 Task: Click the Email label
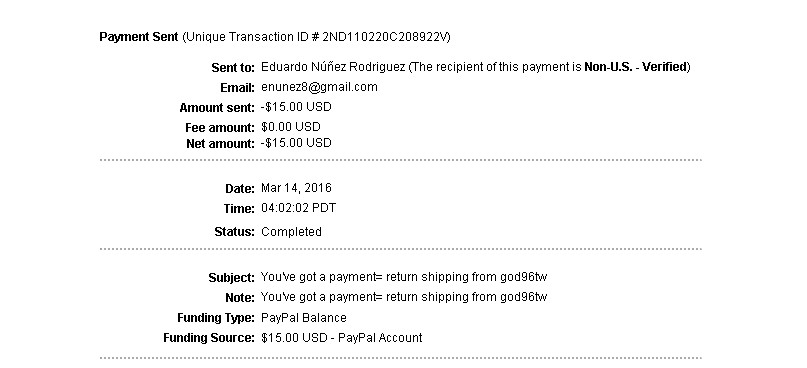coord(237,87)
